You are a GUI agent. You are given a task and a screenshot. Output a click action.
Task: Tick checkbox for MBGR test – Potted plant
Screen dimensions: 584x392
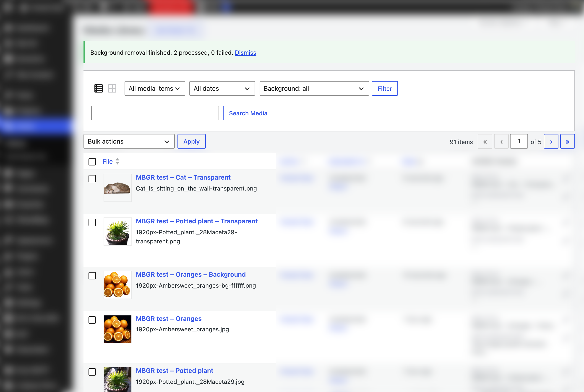point(92,372)
